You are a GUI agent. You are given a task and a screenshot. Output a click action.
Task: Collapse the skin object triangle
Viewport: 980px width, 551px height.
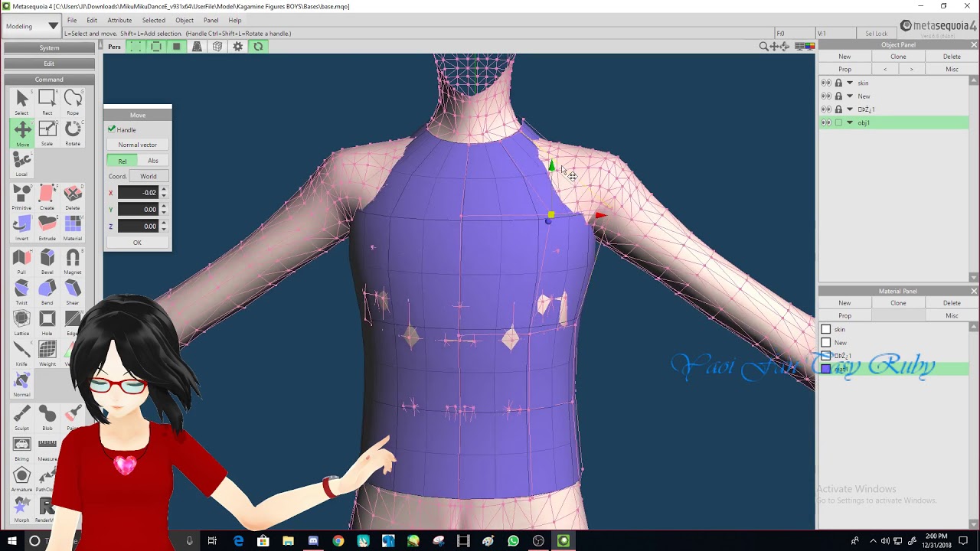coord(850,83)
